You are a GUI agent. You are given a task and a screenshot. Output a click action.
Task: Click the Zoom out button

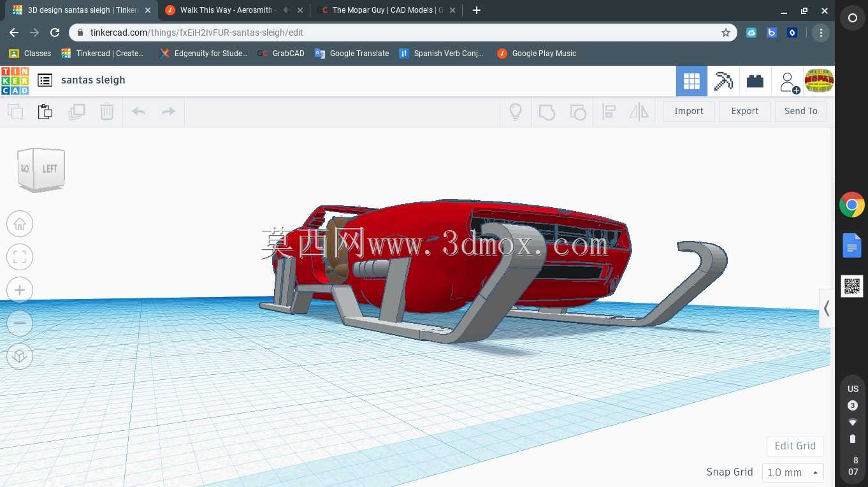tap(20, 323)
